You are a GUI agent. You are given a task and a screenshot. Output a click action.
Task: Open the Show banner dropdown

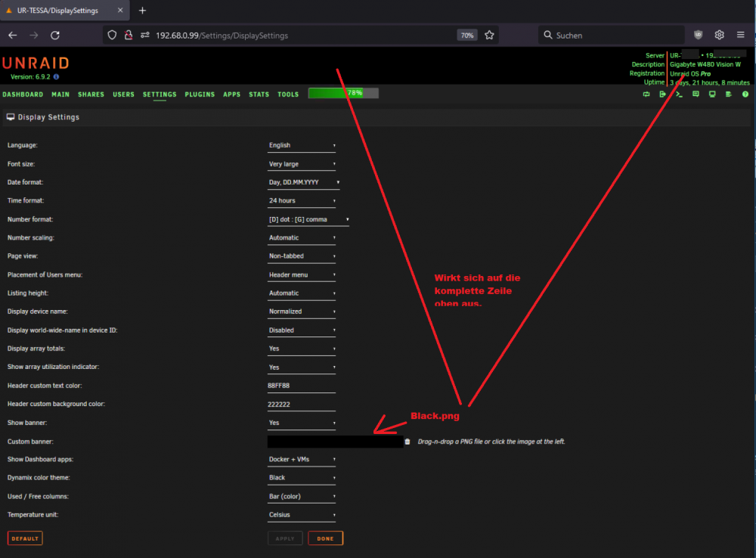(302, 423)
